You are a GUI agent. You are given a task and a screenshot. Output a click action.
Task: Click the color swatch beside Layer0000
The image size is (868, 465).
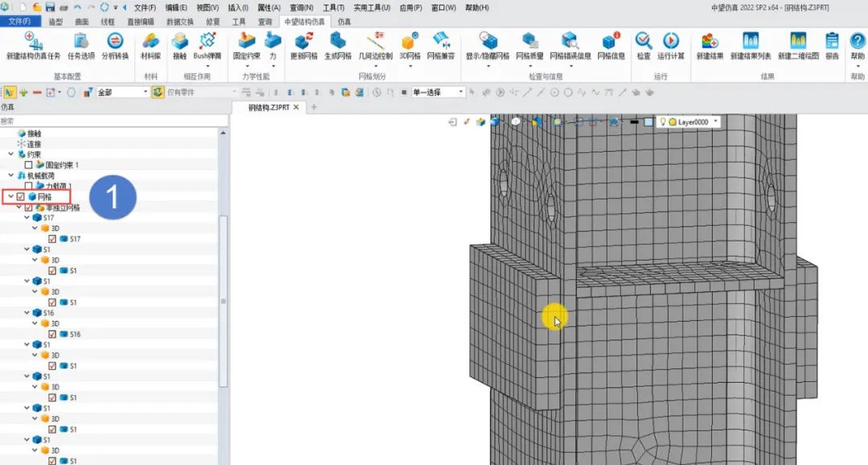(x=648, y=122)
